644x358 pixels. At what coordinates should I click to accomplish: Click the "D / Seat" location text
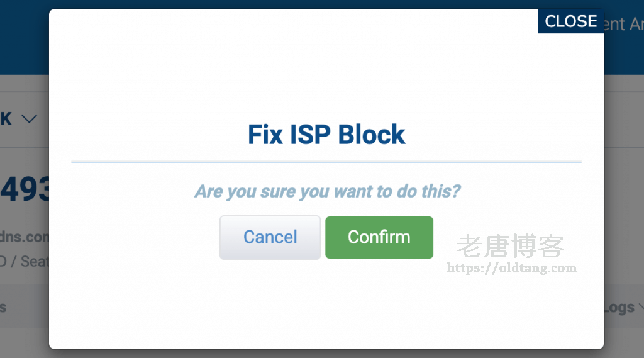(24, 260)
